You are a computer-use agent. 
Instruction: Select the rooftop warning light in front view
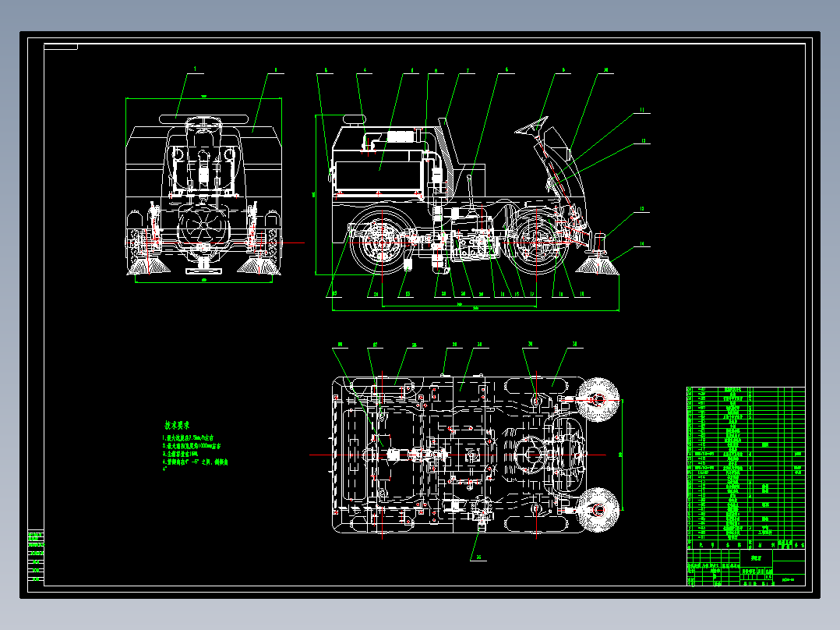[x=204, y=119]
